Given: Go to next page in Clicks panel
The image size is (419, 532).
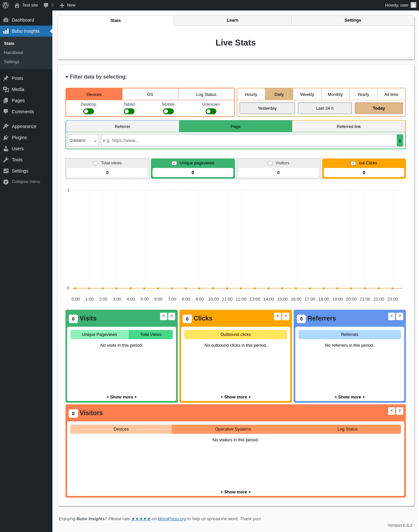Looking at the screenshot, I should pos(286,316).
